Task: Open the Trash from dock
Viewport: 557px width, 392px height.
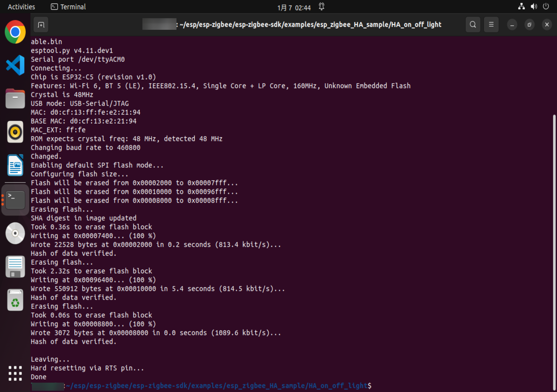Action: 15,300
